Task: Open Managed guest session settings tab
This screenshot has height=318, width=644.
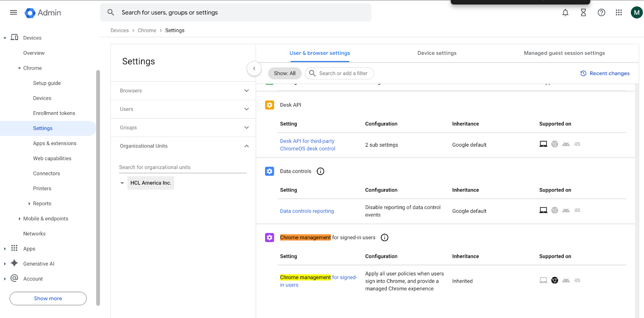Action: click(564, 53)
